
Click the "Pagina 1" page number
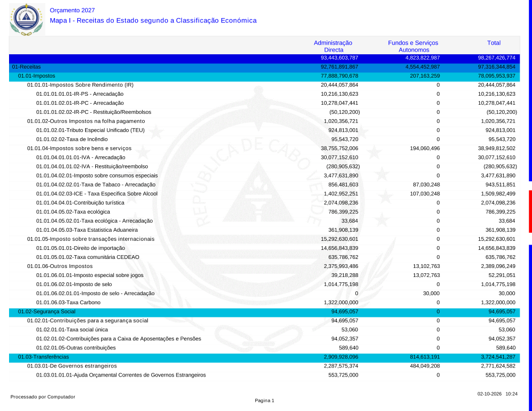264,400
